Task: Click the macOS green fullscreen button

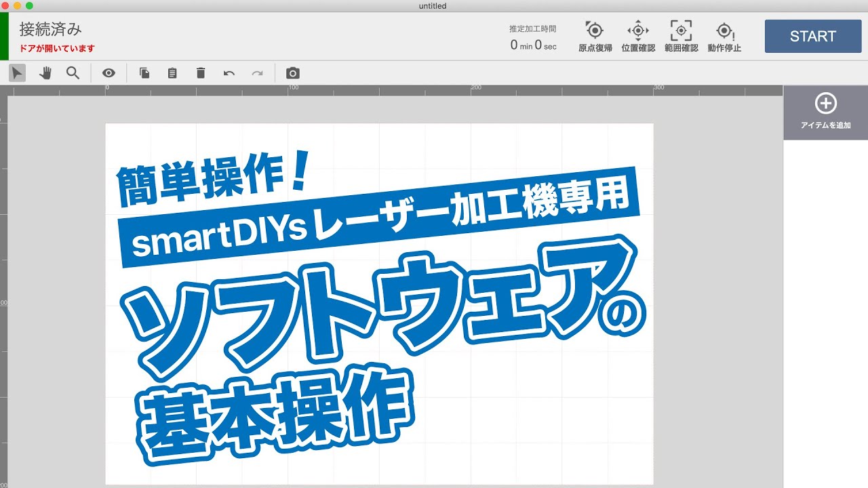Action: click(x=30, y=6)
